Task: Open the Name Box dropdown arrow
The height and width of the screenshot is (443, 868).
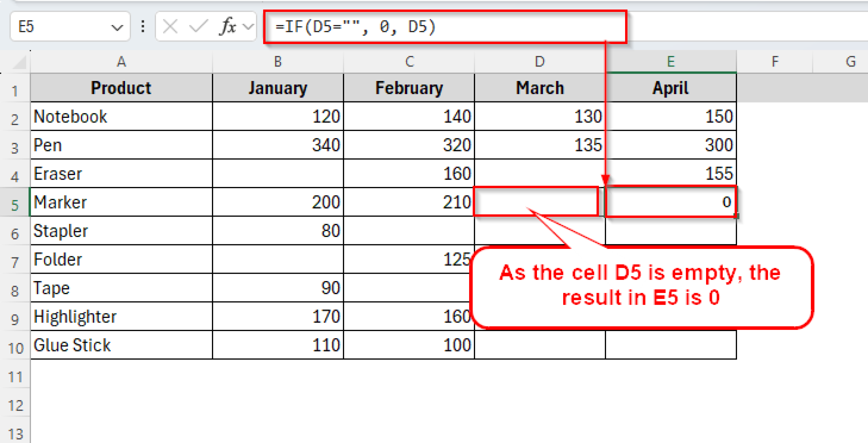Action: [x=117, y=26]
